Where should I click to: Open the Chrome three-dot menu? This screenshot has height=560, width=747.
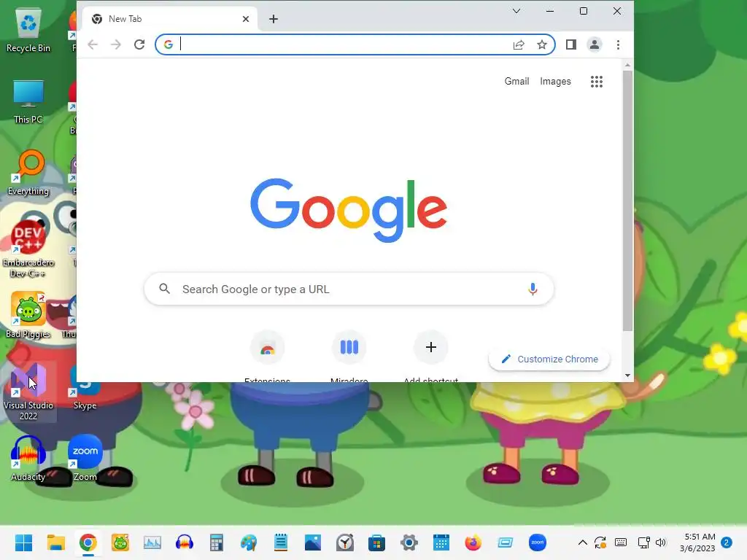coord(618,44)
